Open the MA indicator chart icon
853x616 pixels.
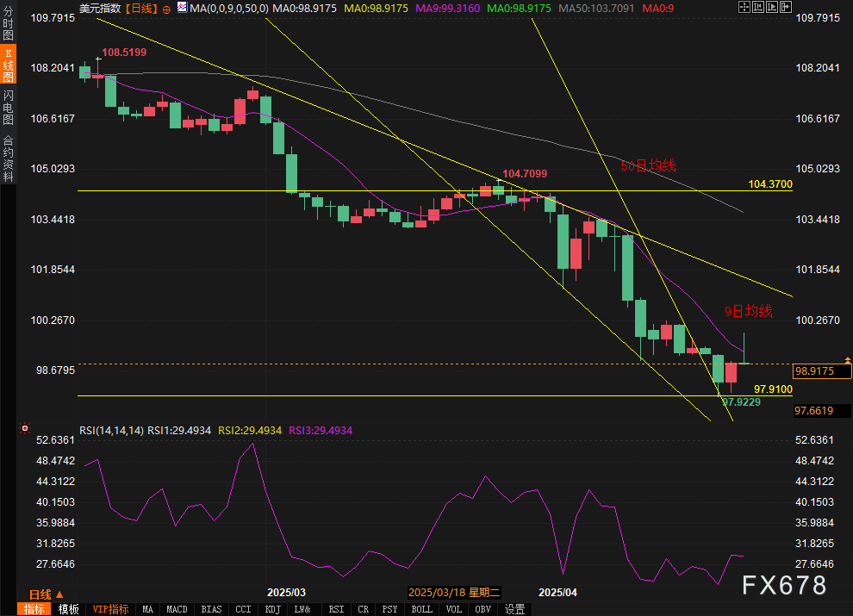click(x=181, y=8)
